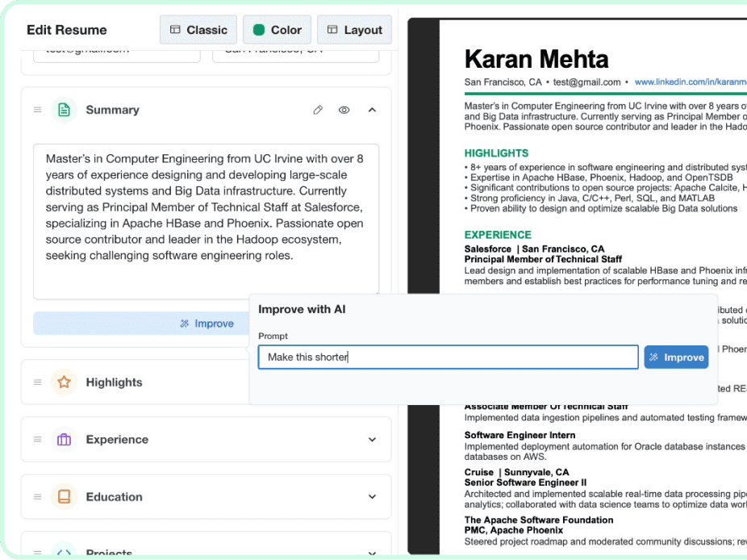Open the LinkedIn profile link in resume

(x=691, y=82)
